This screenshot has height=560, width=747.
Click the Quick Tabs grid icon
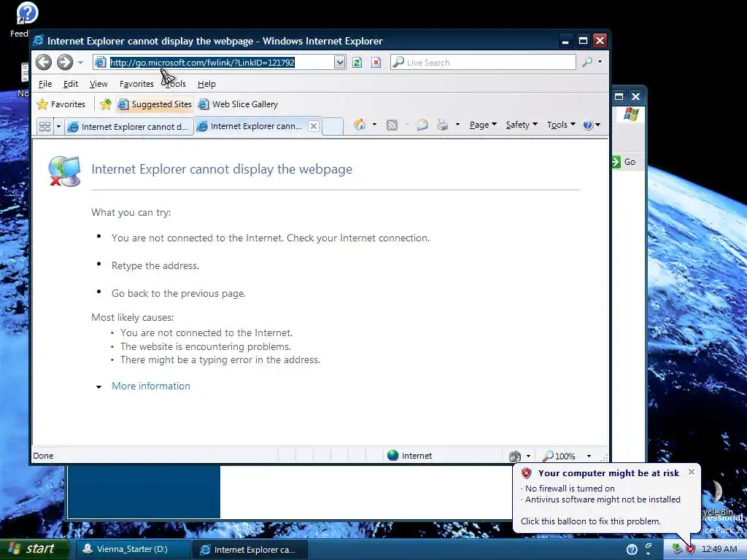(44, 126)
